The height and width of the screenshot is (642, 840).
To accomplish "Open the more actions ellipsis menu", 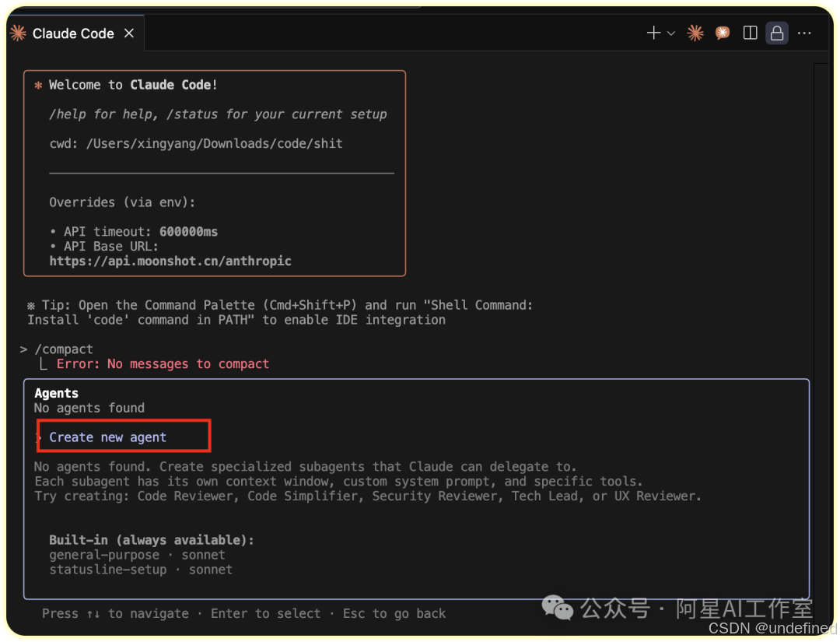I will point(804,33).
